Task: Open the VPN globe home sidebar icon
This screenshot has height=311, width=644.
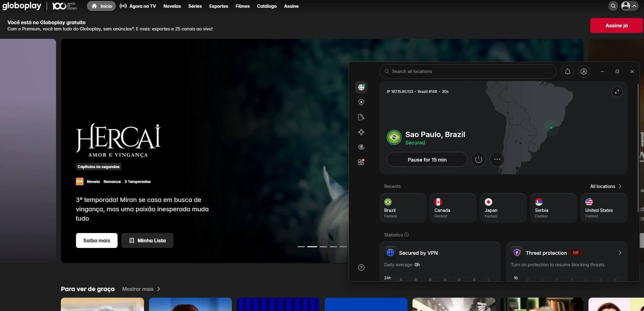Action: tap(361, 87)
